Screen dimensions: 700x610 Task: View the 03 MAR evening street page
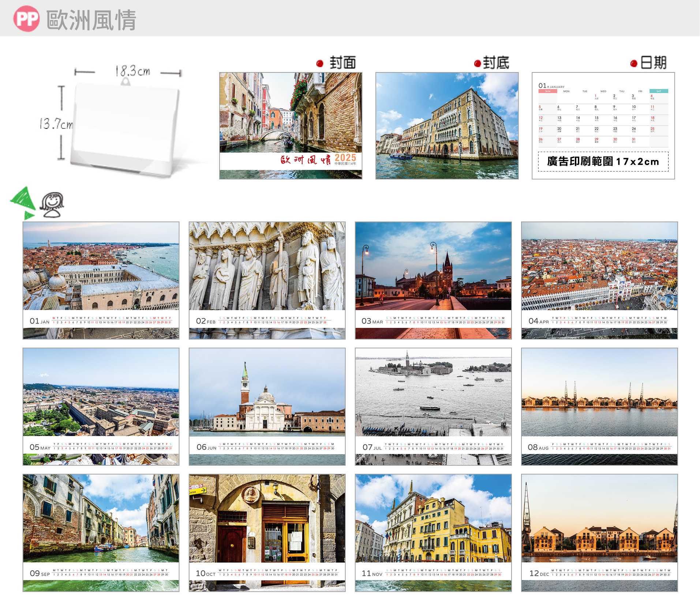[x=433, y=280]
